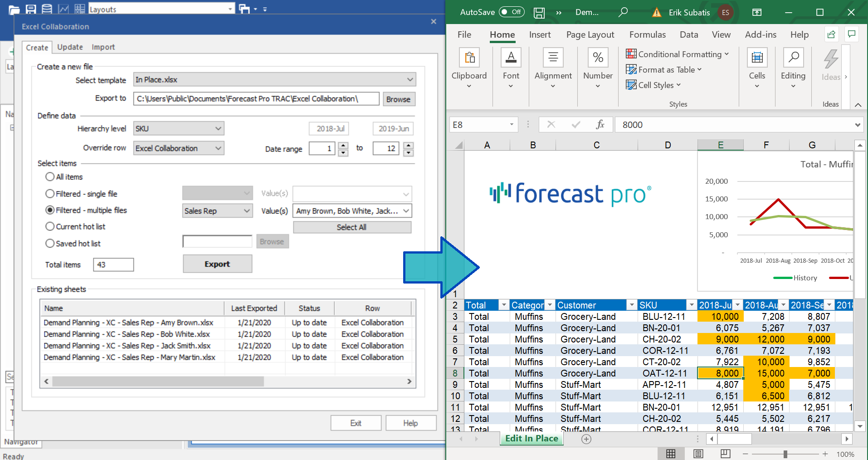Open Conditional Formatting in the Excel ribbon

(678, 54)
